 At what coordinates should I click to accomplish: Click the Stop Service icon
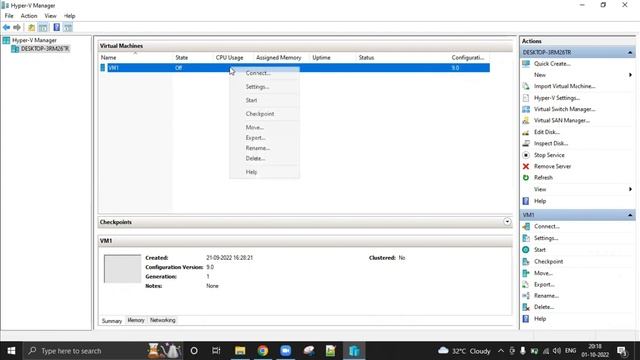(526, 155)
